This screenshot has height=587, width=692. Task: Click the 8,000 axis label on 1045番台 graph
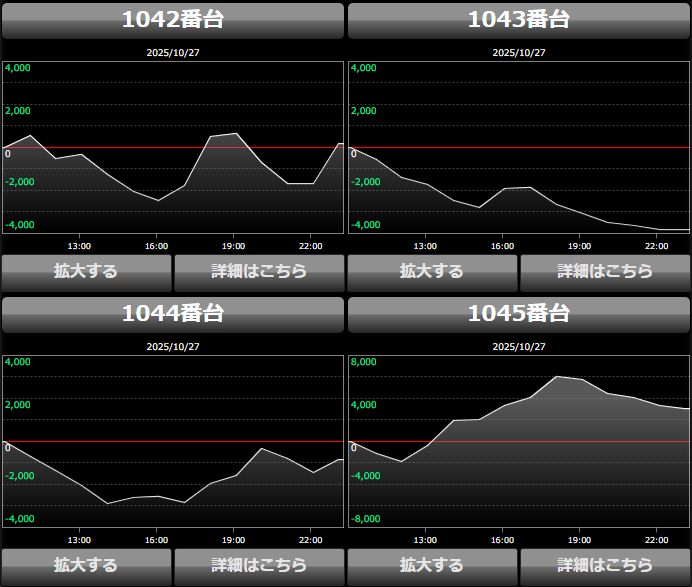point(362,362)
